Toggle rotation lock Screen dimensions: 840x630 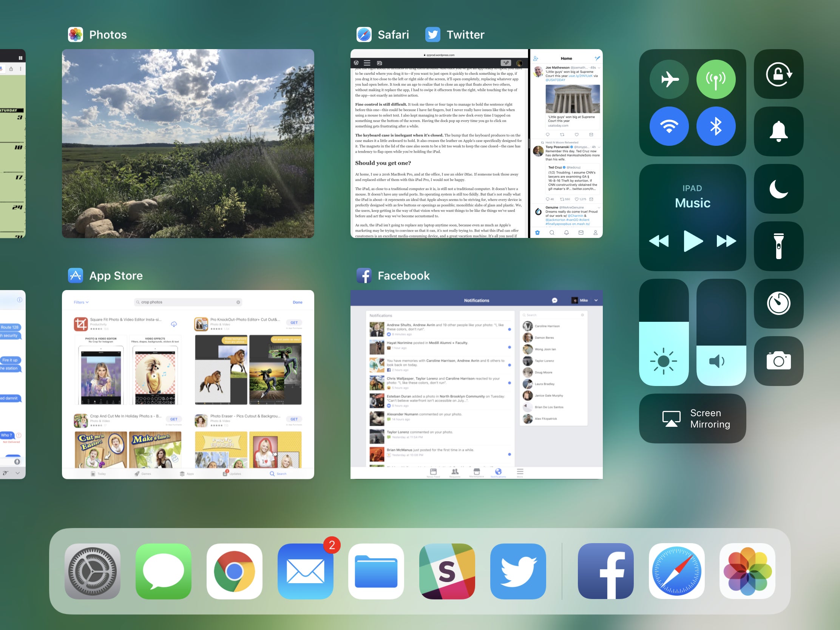click(778, 74)
